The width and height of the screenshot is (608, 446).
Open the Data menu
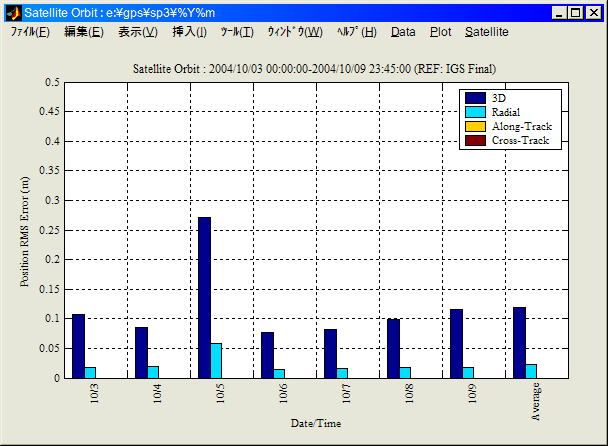[403, 32]
